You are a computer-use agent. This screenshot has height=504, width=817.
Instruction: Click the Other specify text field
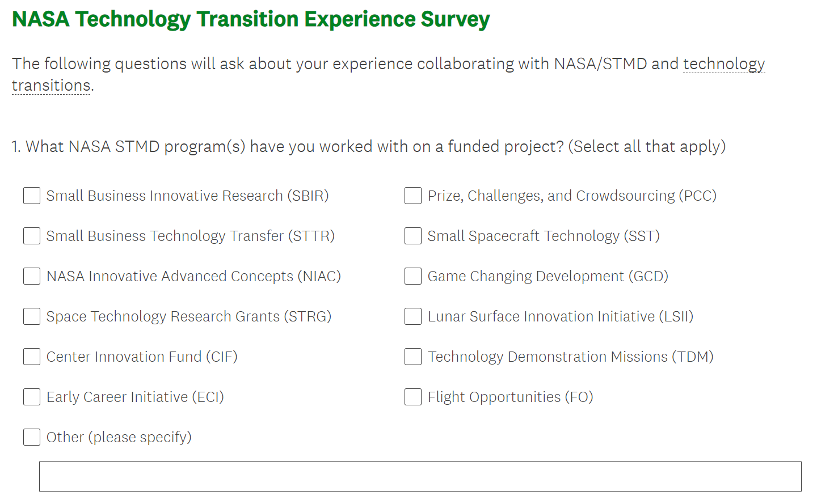(x=420, y=476)
